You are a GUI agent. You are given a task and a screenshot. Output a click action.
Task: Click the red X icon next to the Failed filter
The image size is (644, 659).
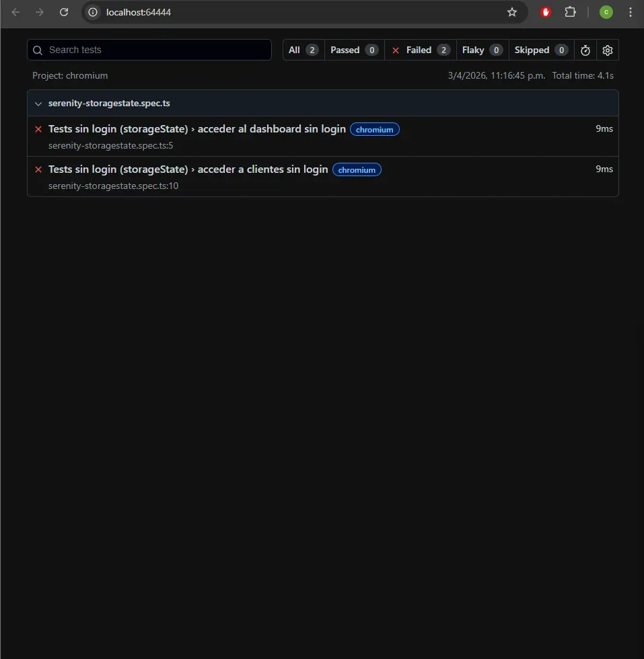(x=395, y=50)
